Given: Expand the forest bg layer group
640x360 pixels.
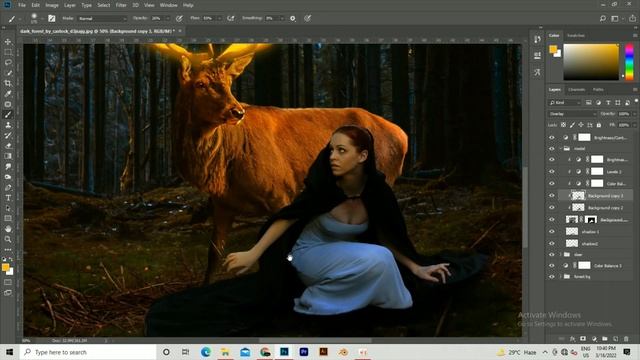Looking at the screenshot, I should coord(561,276).
